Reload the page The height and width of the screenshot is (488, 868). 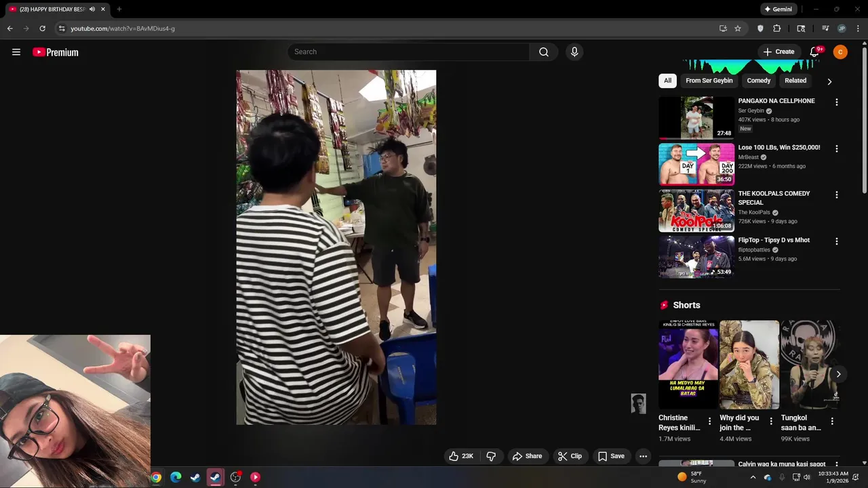pyautogui.click(x=42, y=28)
